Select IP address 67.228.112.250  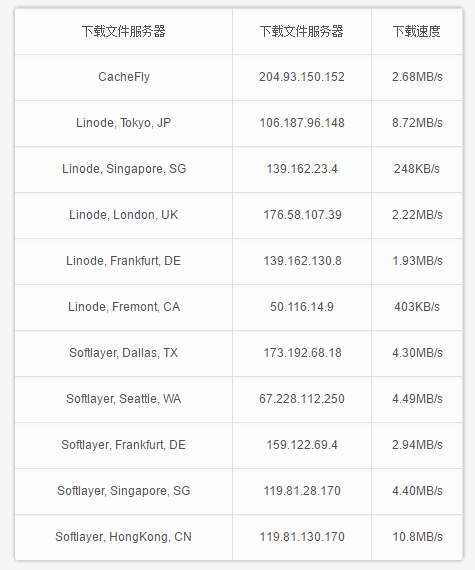tap(302, 399)
